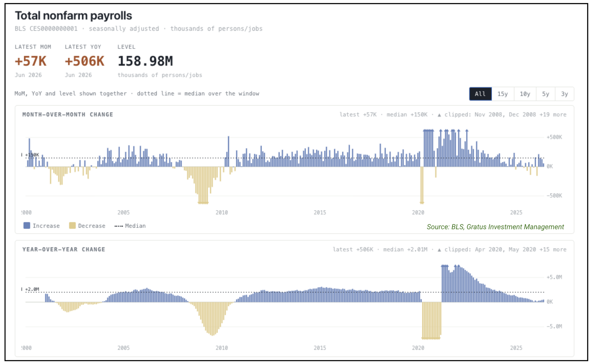Click the clipped arrow markers near 2009 bottom
592x364 pixels.
pos(203,203)
